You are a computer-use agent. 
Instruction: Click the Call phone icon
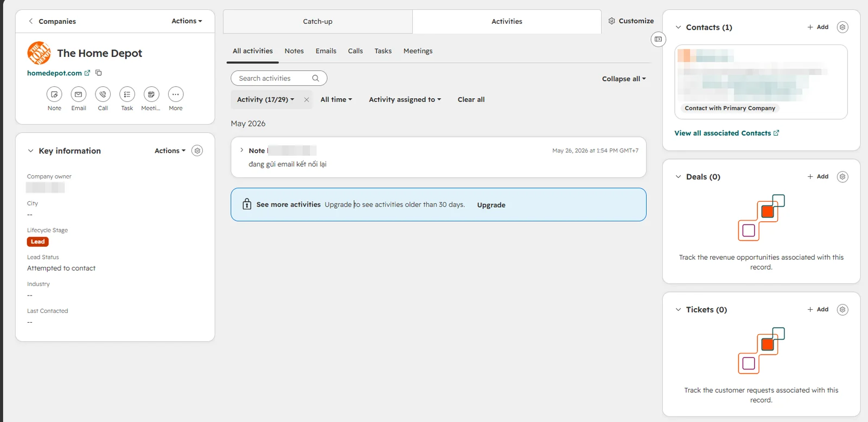[x=103, y=94]
